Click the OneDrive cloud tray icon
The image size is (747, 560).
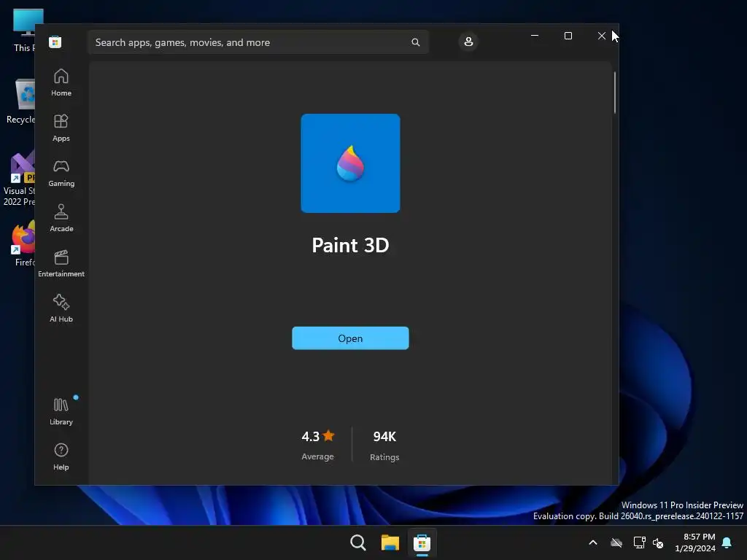click(x=616, y=542)
